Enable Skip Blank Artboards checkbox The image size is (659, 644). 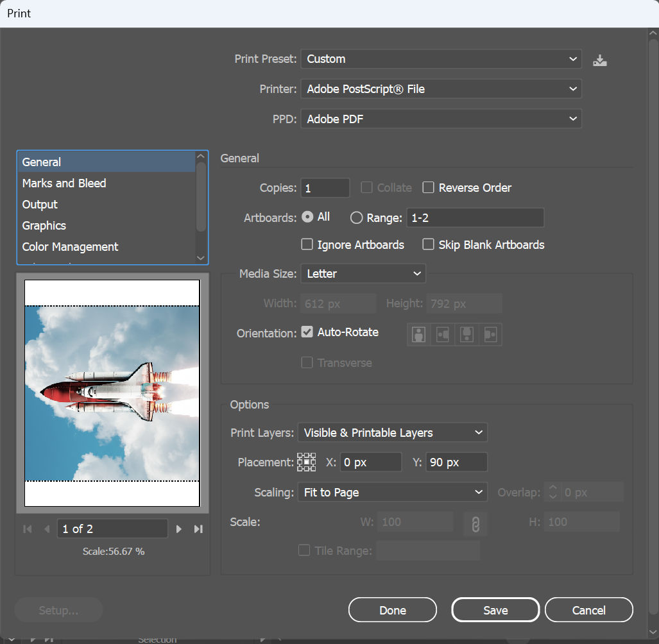point(428,244)
